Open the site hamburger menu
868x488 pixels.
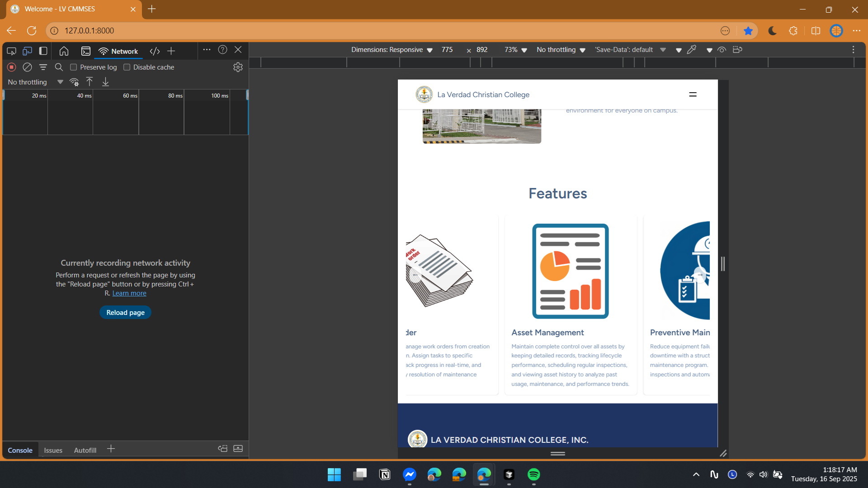click(693, 94)
